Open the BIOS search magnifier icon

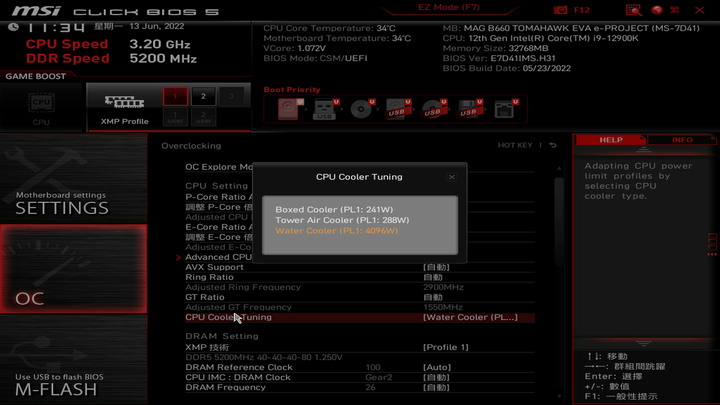(634, 10)
